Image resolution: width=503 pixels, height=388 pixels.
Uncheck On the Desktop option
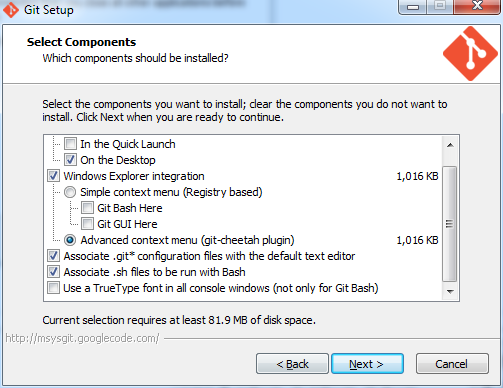[x=70, y=160]
